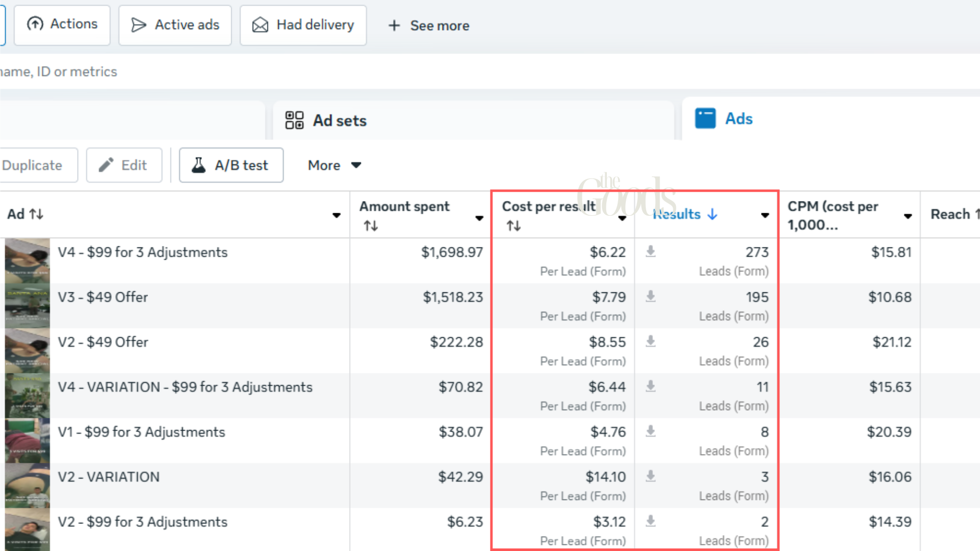
Task: Click the Ad sets grid icon
Action: (295, 120)
